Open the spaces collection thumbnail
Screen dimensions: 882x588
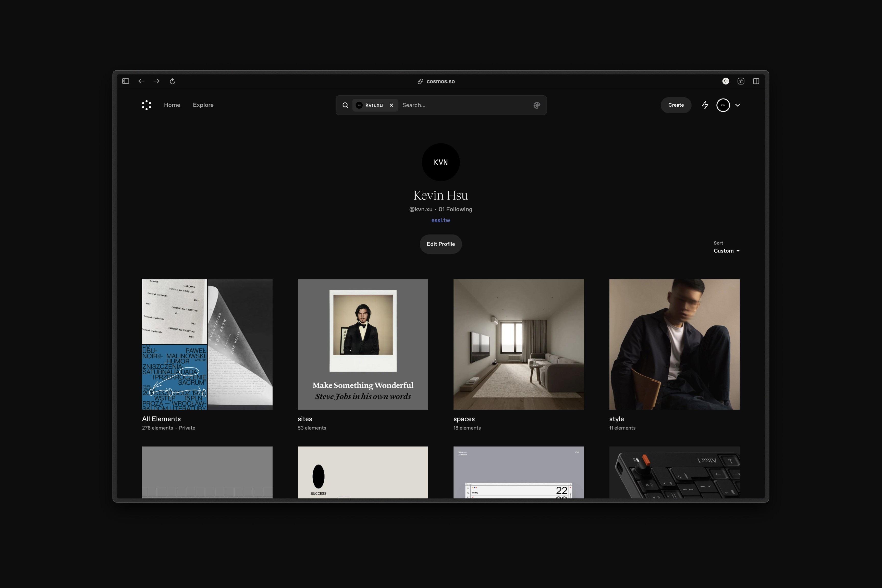[518, 344]
